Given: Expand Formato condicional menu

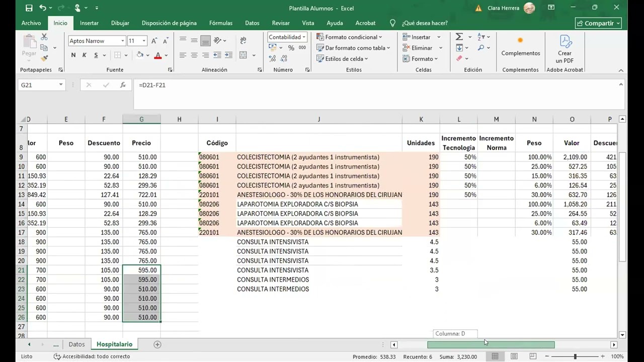Looking at the screenshot, I should tap(349, 37).
